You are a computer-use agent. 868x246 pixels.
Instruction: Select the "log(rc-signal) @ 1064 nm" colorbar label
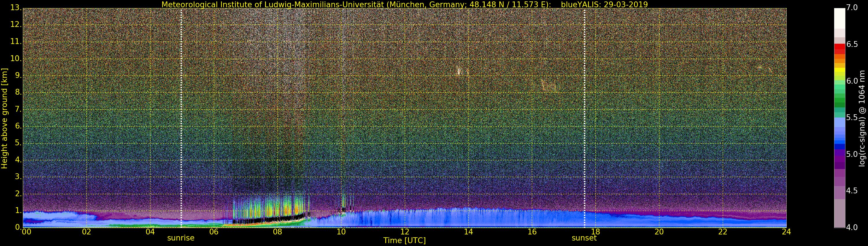[x=862, y=118]
